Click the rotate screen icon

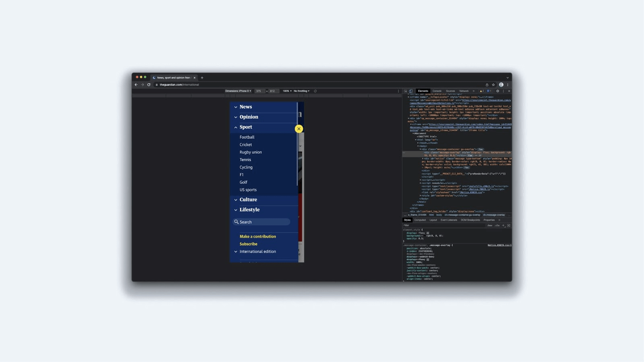pyautogui.click(x=315, y=91)
